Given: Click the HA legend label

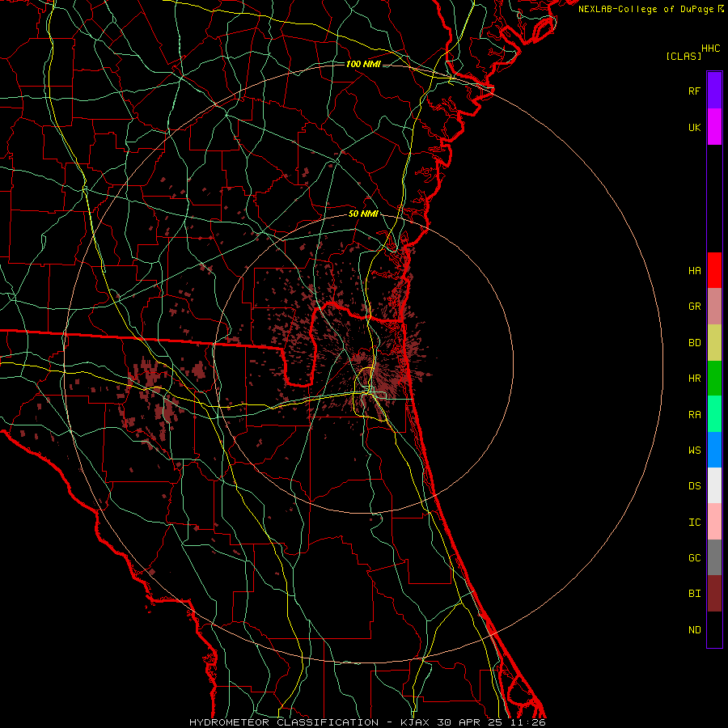Looking at the screenshot, I should 694,271.
